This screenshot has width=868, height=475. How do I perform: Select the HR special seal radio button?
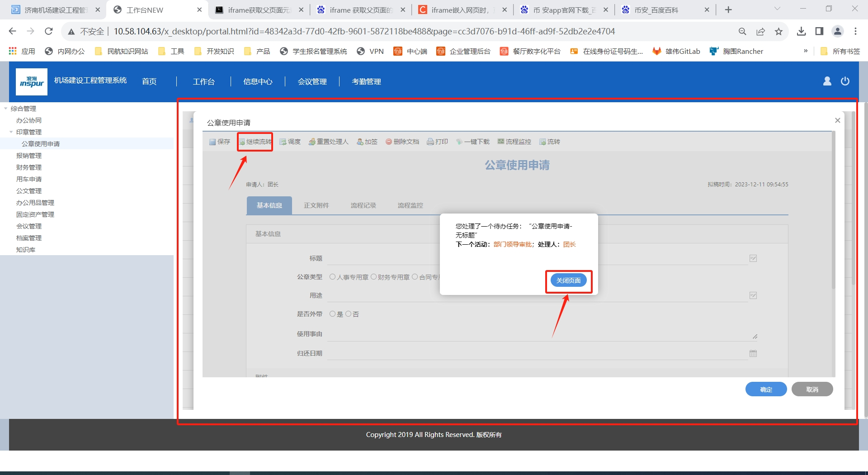[333, 277]
